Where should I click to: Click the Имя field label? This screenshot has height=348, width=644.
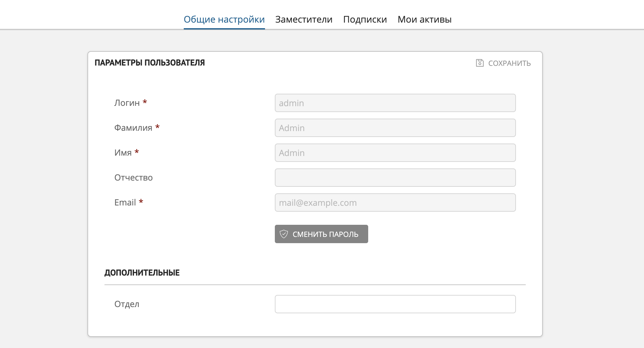point(123,153)
